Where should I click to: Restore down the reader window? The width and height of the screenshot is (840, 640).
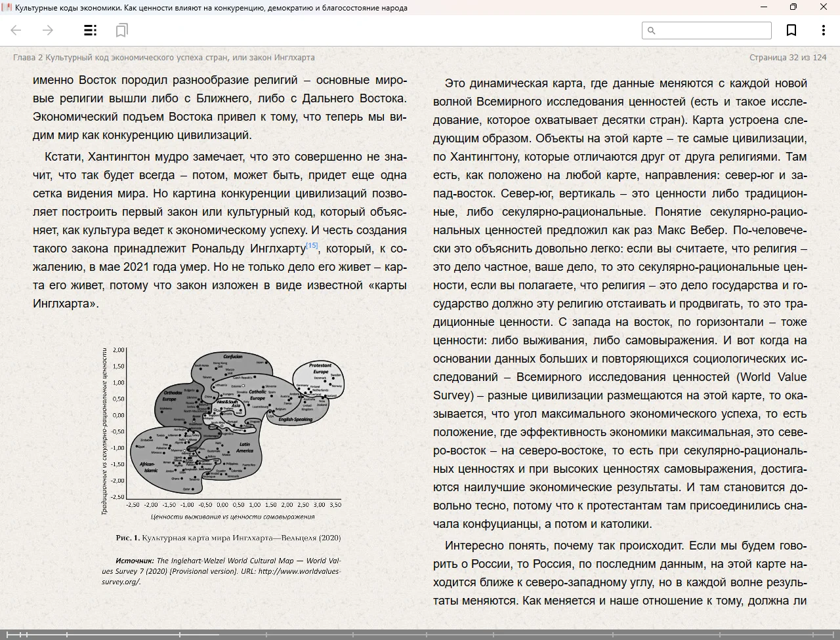point(793,7)
